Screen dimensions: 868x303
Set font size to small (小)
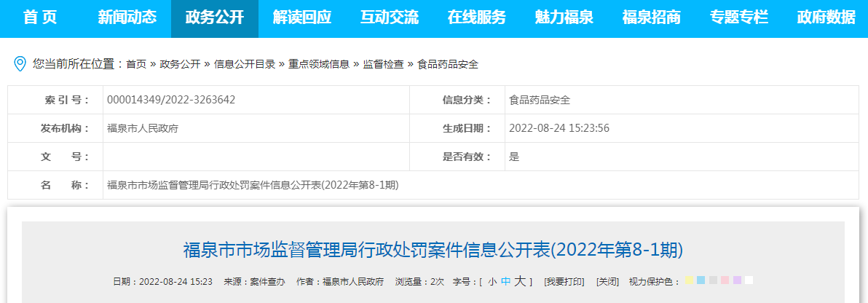tap(493, 282)
